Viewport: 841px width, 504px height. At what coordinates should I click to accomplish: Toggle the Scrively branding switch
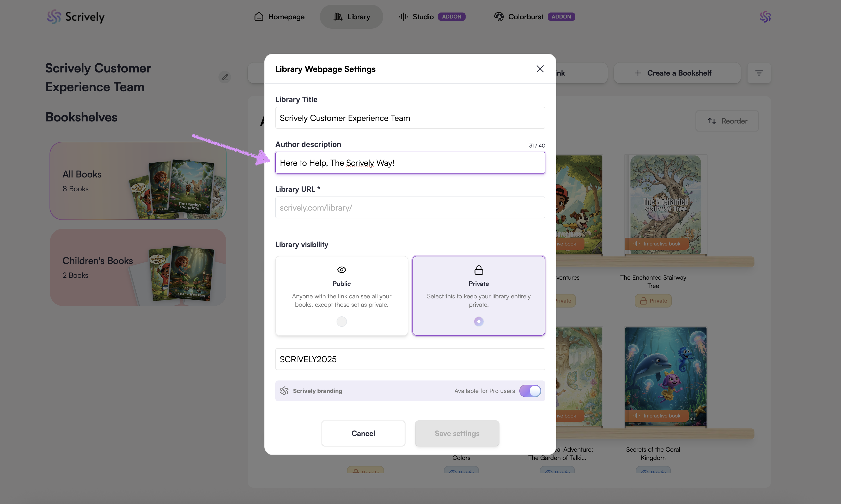(x=529, y=391)
